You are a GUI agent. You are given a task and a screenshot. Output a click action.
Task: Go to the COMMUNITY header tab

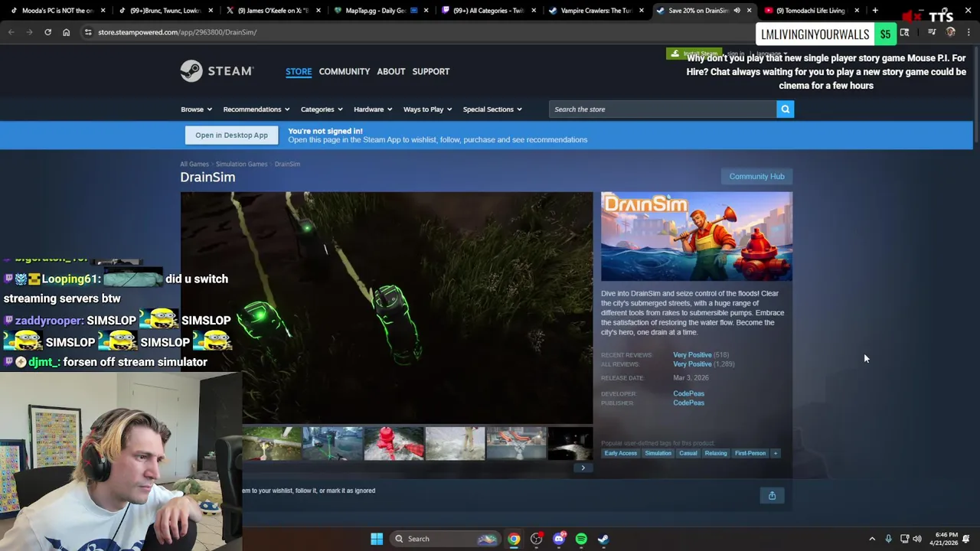point(345,71)
